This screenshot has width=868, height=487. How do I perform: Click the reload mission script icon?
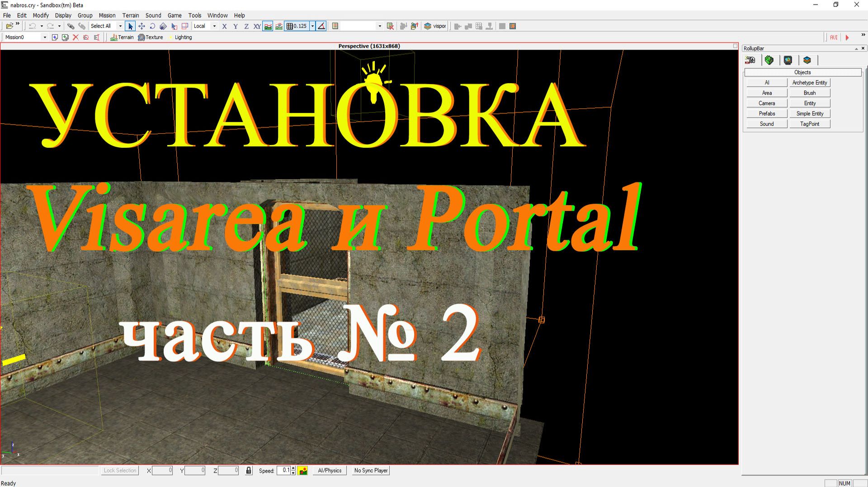coord(86,37)
